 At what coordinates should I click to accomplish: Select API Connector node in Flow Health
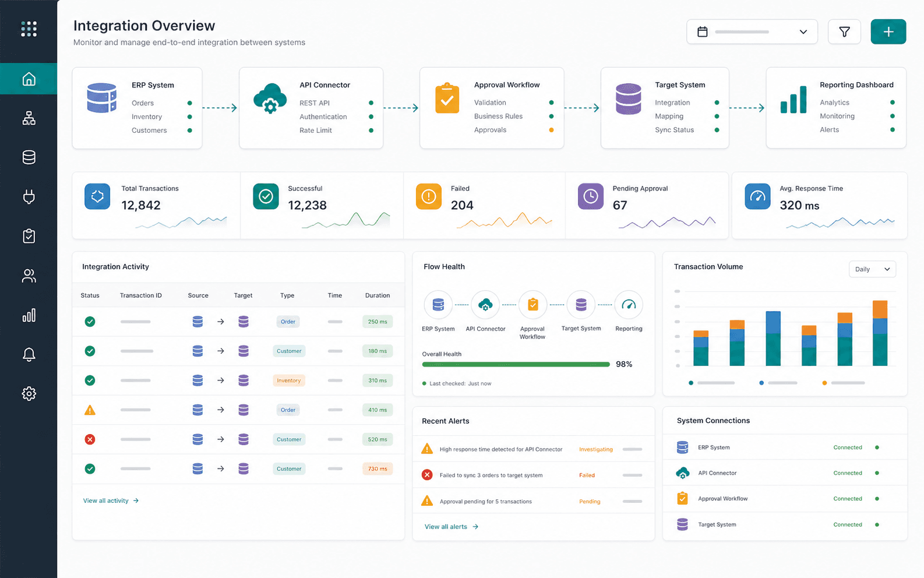pyautogui.click(x=485, y=305)
